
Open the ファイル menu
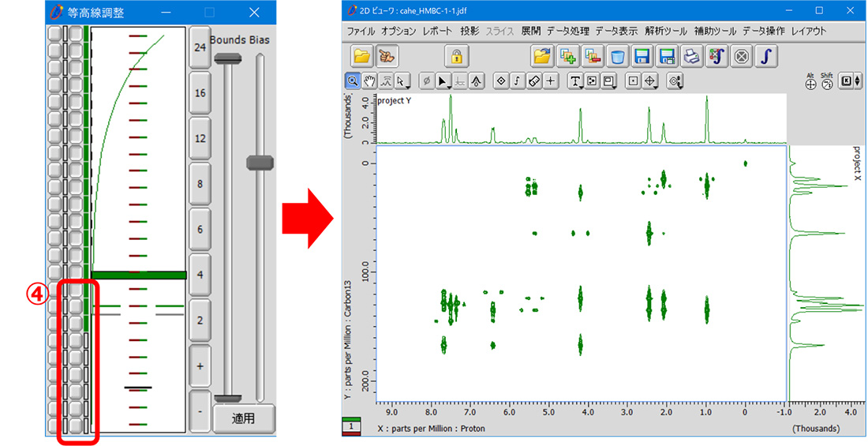(x=361, y=31)
